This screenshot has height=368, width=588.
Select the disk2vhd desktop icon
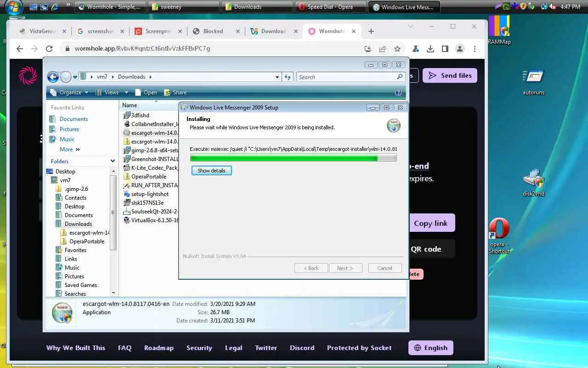(533, 183)
